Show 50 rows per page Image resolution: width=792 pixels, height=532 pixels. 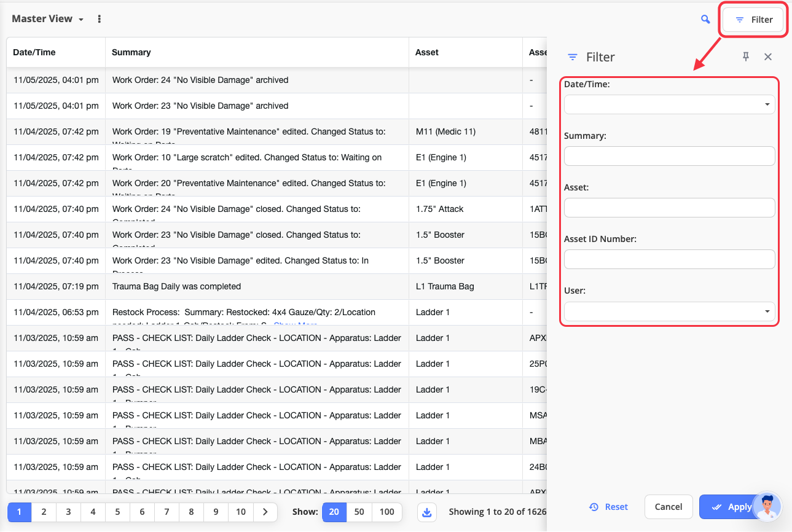(359, 512)
